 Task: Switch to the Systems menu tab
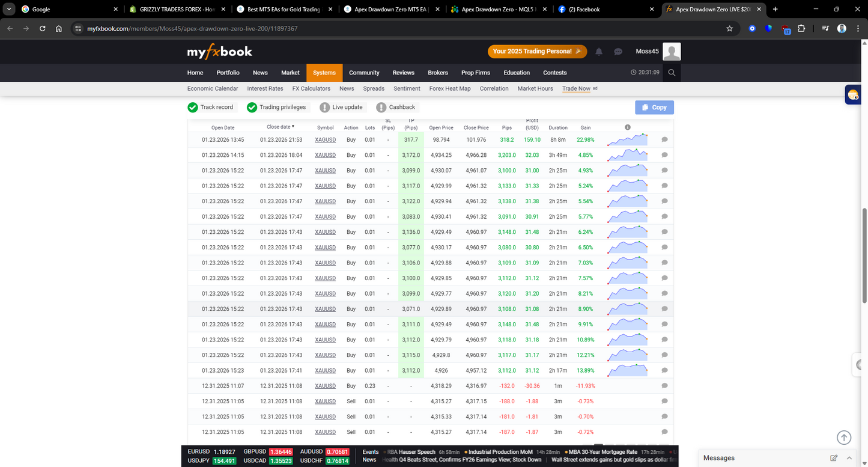pos(324,72)
